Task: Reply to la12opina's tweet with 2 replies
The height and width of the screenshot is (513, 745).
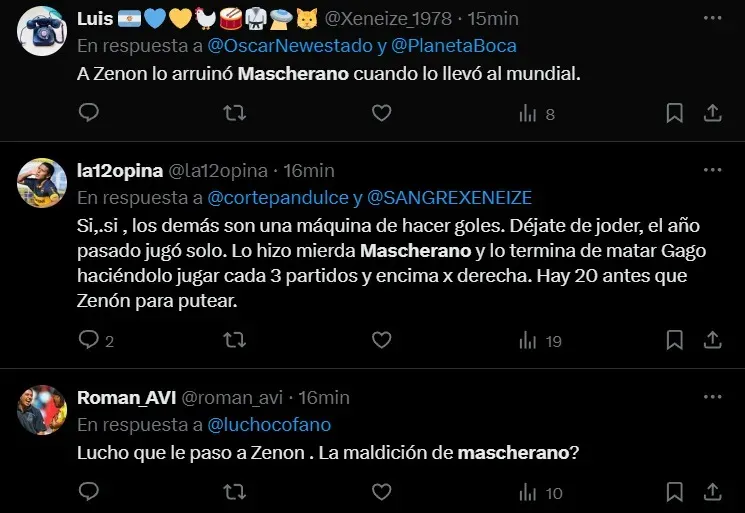Action: pos(88,341)
